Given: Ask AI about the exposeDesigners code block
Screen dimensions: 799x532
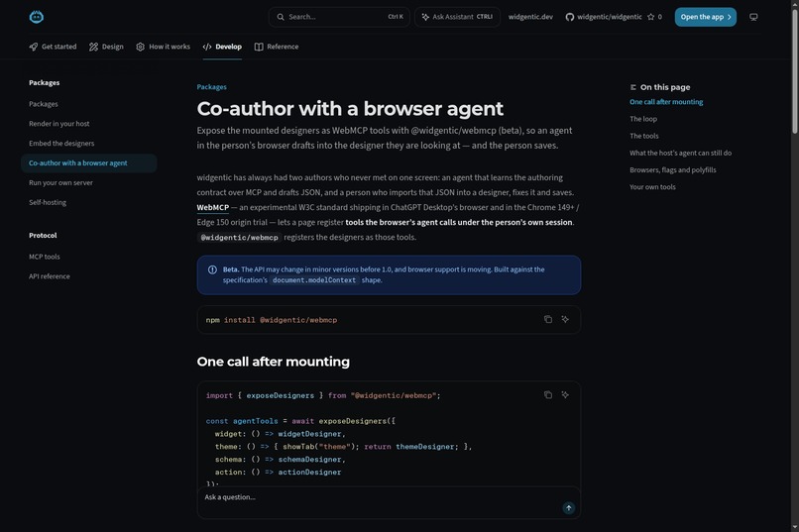Looking at the screenshot, I should click(565, 394).
